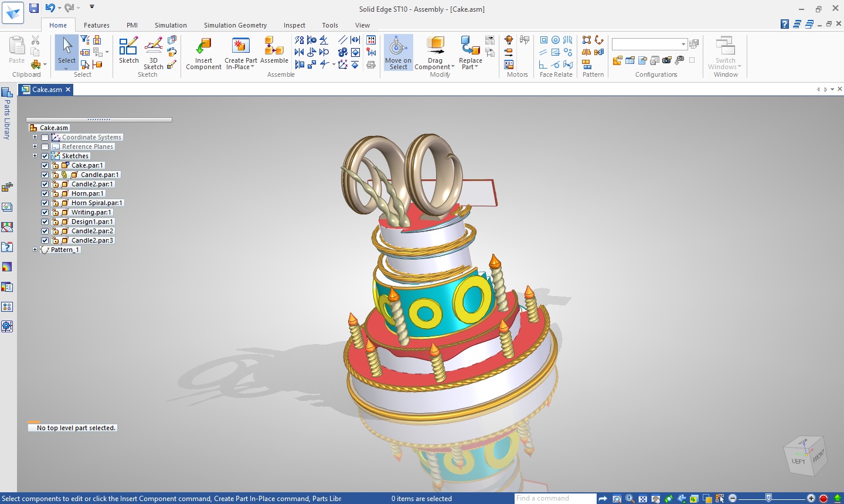This screenshot has height=504, width=844.
Task: Click the Find a command search box
Action: point(554,498)
